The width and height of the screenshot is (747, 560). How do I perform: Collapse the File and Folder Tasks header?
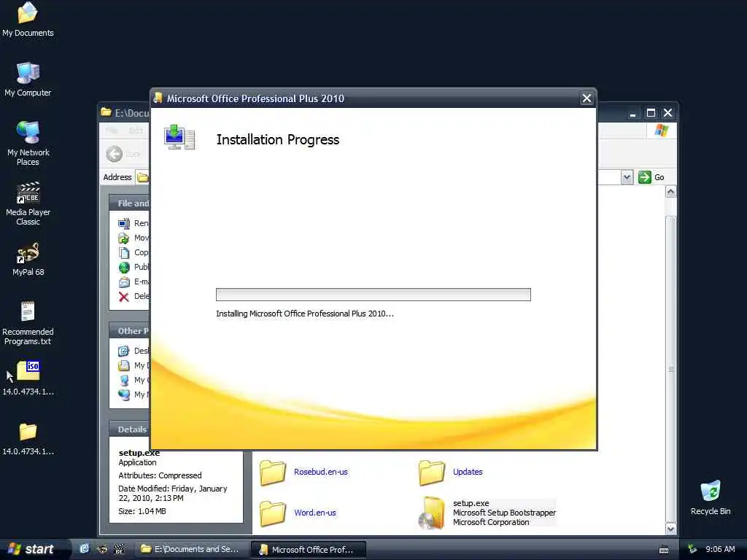point(130,203)
